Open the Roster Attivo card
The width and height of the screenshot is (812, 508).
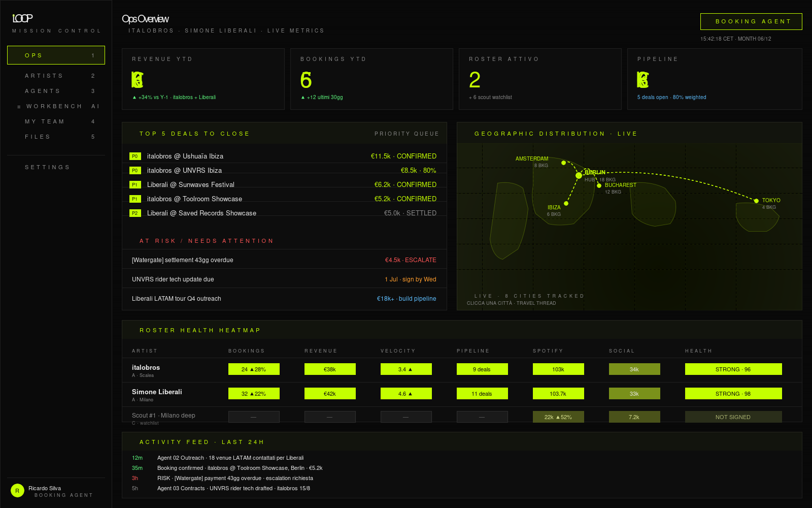[540, 79]
